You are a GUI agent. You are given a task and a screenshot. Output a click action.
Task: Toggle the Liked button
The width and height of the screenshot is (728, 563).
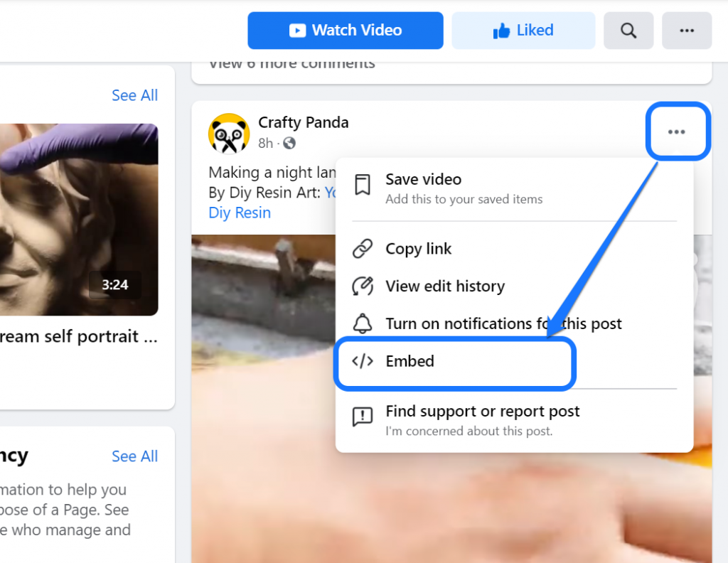pyautogui.click(x=523, y=31)
